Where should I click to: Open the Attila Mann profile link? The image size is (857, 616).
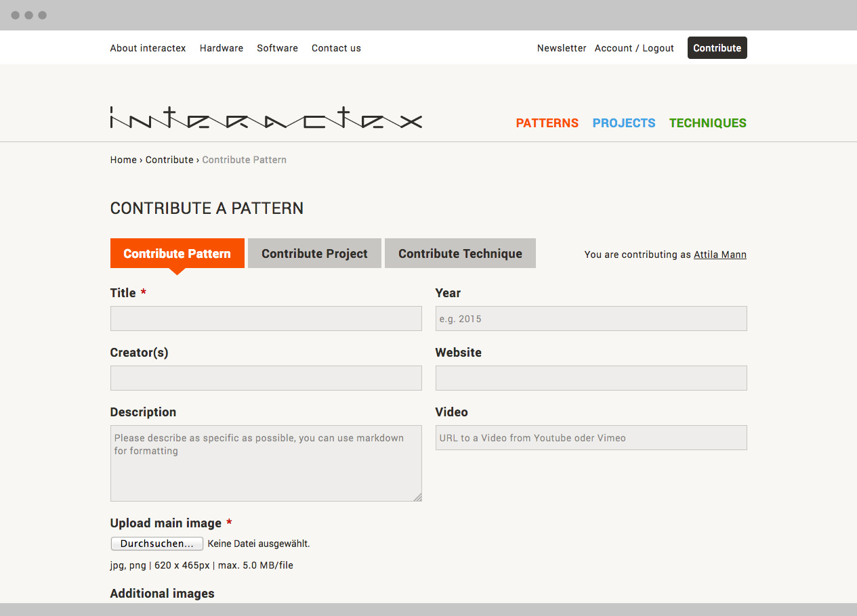coord(719,255)
